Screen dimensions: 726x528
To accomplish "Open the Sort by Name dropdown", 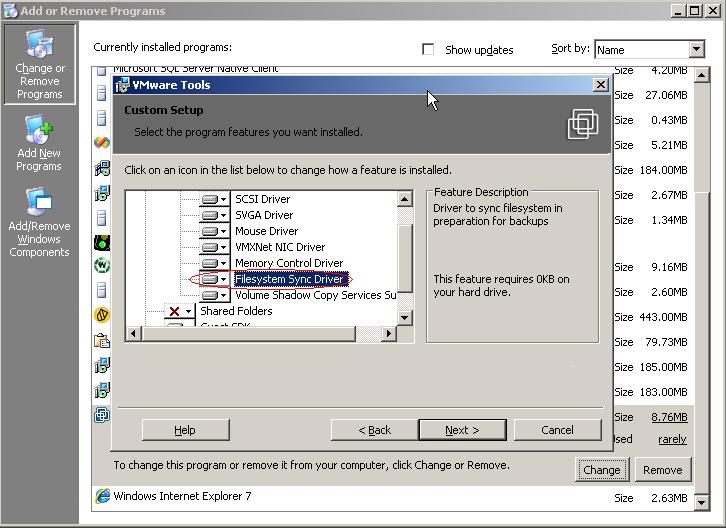I will click(x=696, y=49).
